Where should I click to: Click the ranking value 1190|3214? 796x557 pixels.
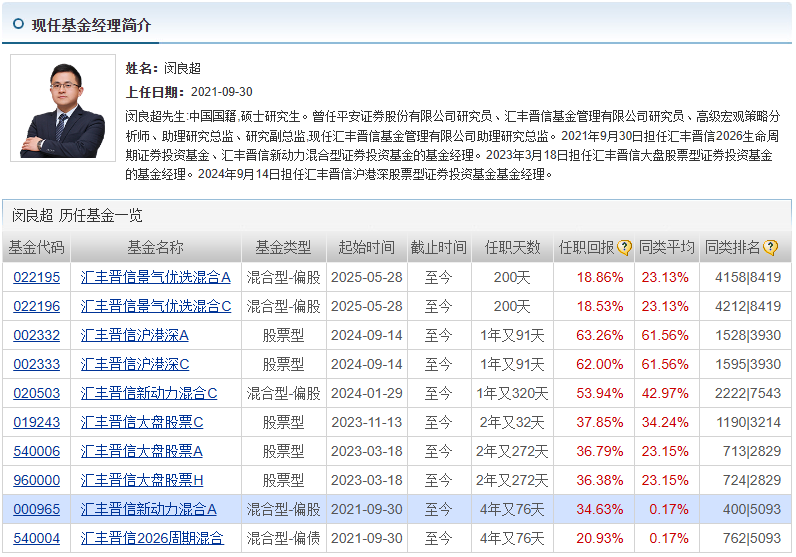click(x=748, y=422)
